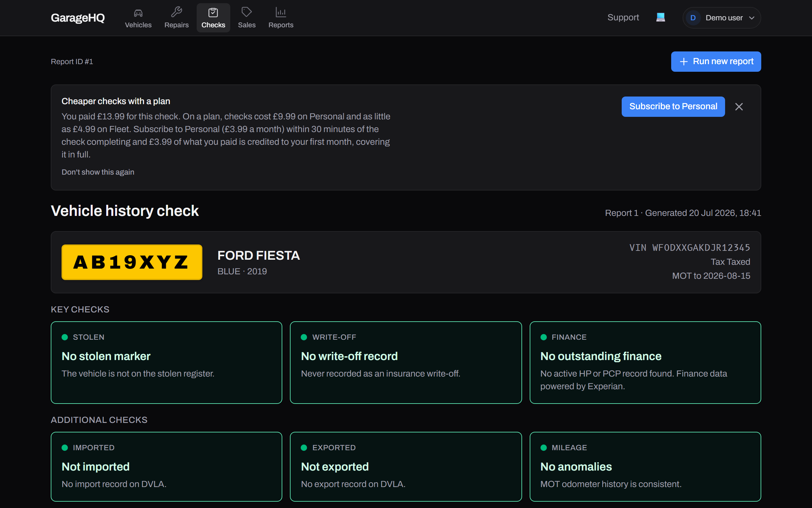The image size is (812, 508).
Task: Click the green dot beside WRITE-OFF
Action: click(x=304, y=337)
